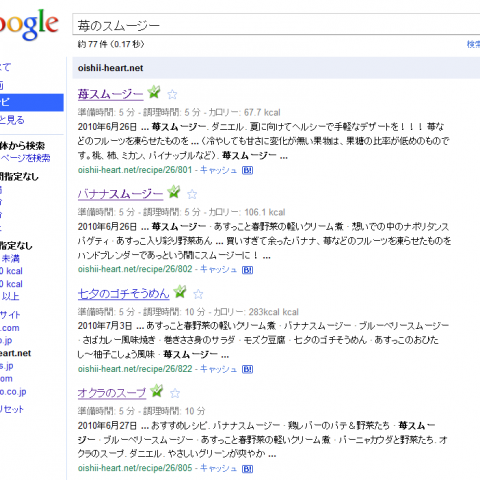Open the バナナスムージー result link
This screenshot has width=480, height=480.
pyautogui.click(x=120, y=194)
